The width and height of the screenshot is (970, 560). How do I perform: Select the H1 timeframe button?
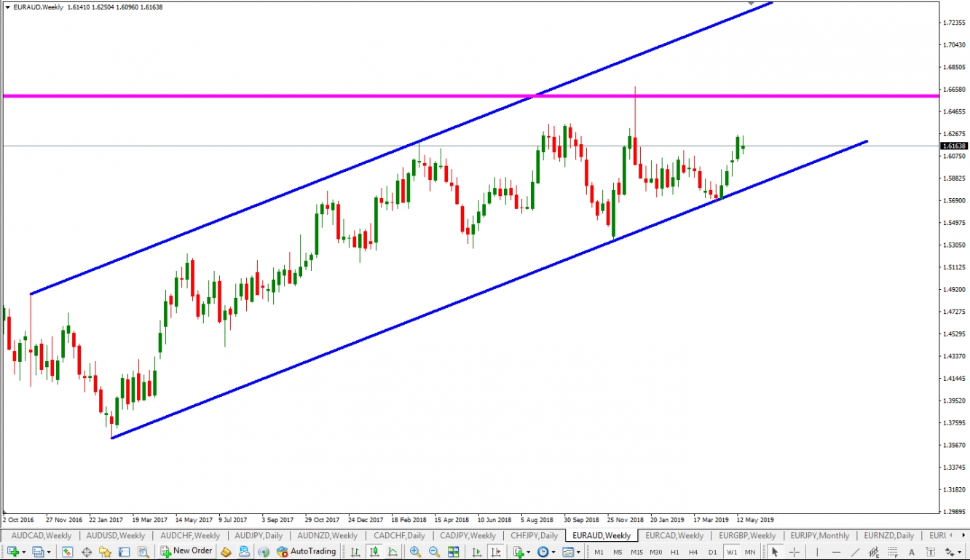pyautogui.click(x=674, y=552)
